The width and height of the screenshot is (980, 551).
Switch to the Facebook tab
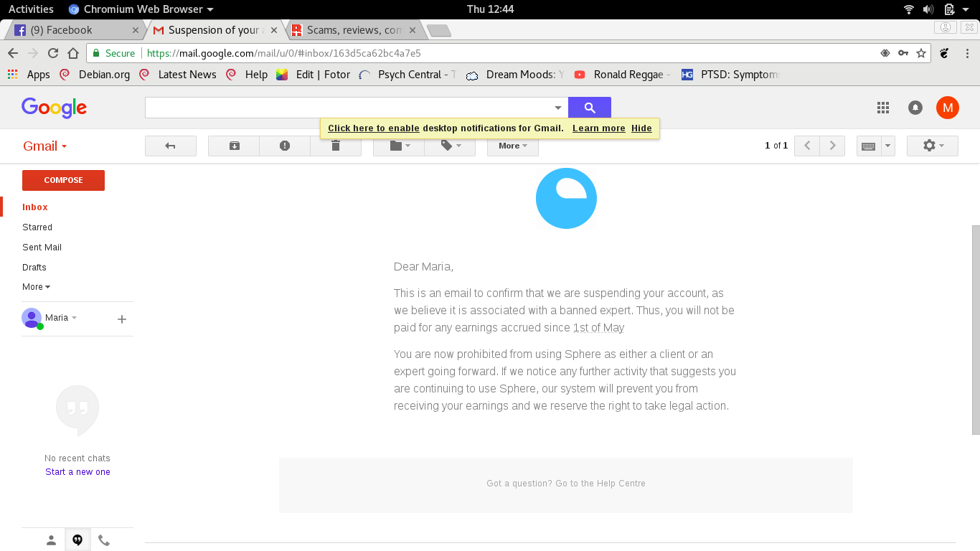click(x=75, y=30)
